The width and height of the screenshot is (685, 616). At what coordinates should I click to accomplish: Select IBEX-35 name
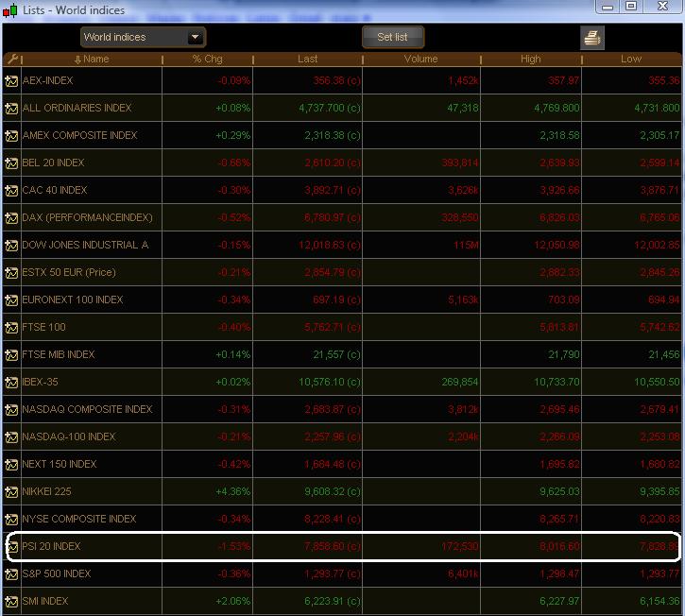pyautogui.click(x=41, y=383)
